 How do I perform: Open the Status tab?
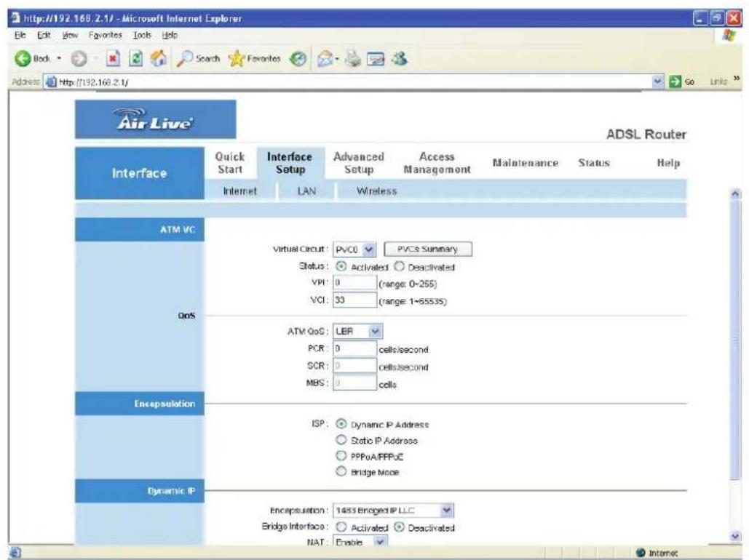tap(594, 163)
